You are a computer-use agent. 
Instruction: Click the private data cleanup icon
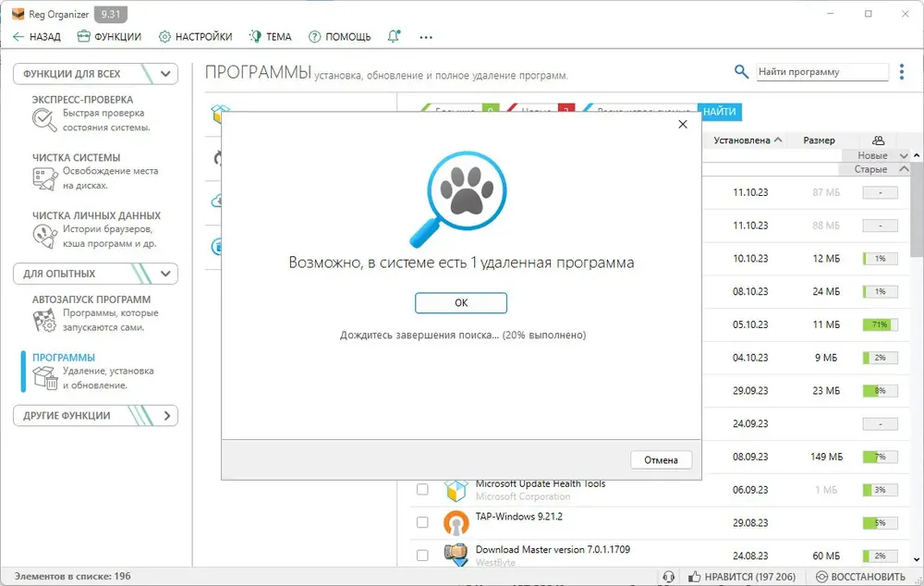click(x=44, y=237)
